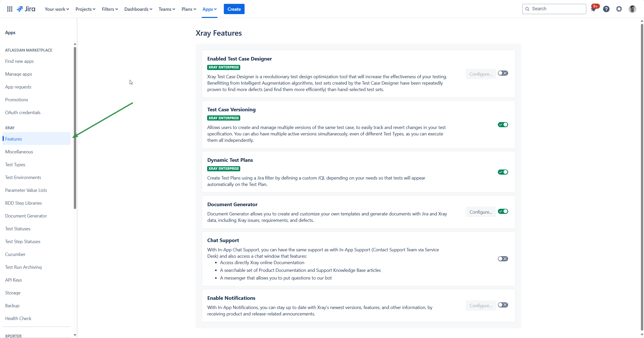Open the settings gear icon

619,9
